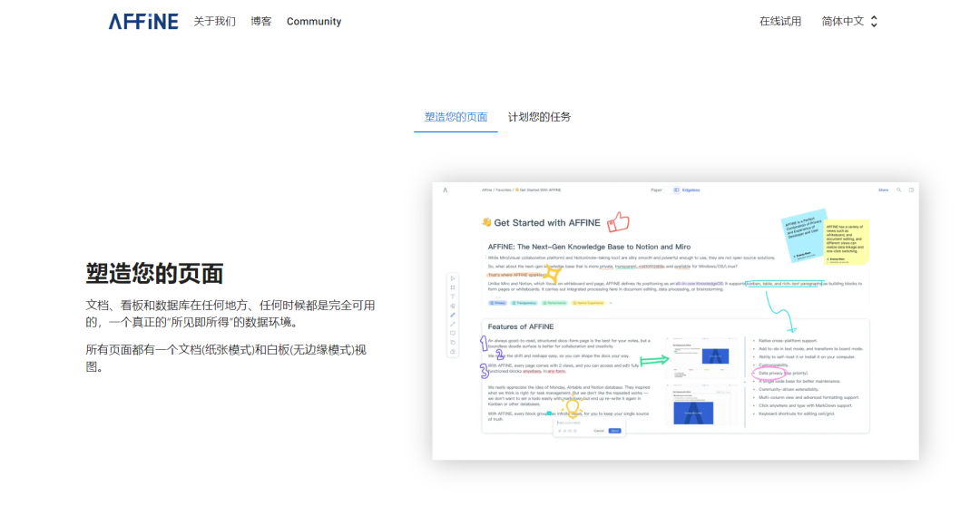Open the 关于我们 page

click(214, 21)
